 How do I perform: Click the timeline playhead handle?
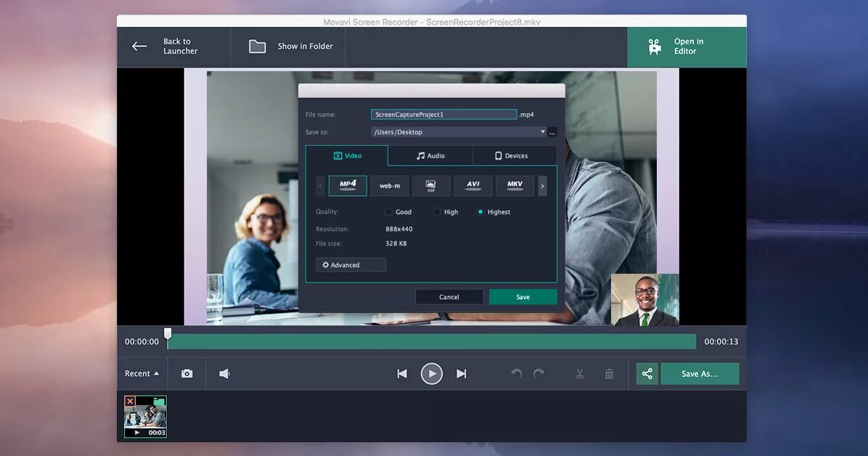(x=168, y=333)
